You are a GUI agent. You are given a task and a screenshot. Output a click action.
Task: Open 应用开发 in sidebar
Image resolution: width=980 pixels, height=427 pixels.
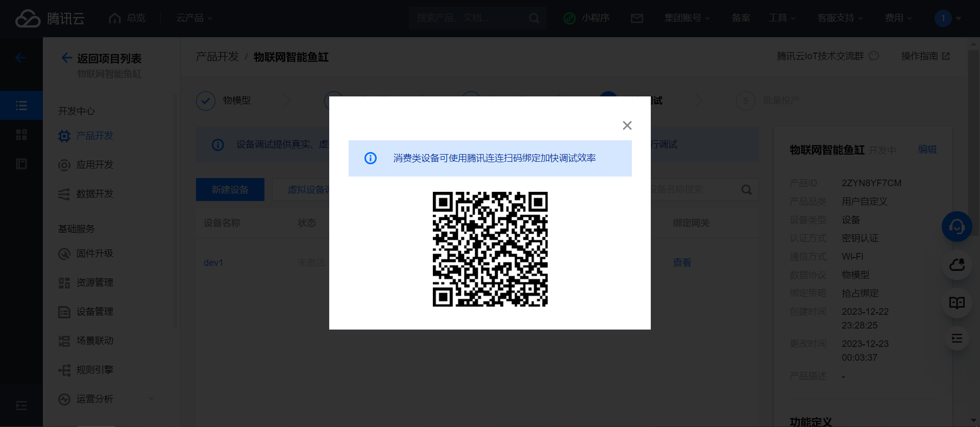pos(95,165)
